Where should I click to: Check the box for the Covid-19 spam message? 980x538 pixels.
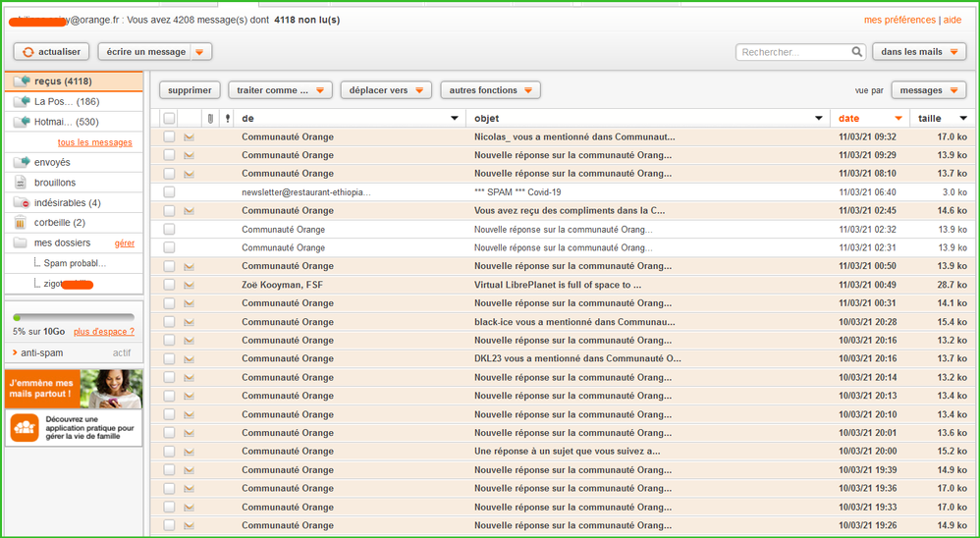pos(169,192)
